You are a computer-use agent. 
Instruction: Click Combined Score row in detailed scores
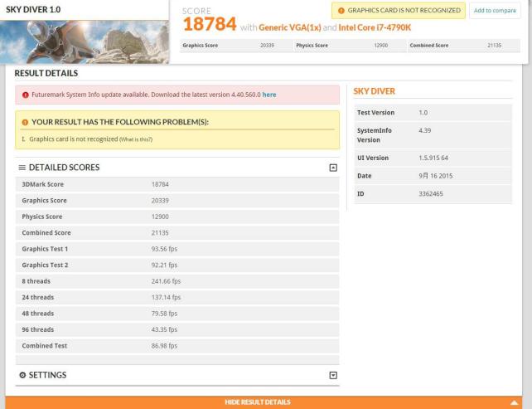tap(177, 232)
